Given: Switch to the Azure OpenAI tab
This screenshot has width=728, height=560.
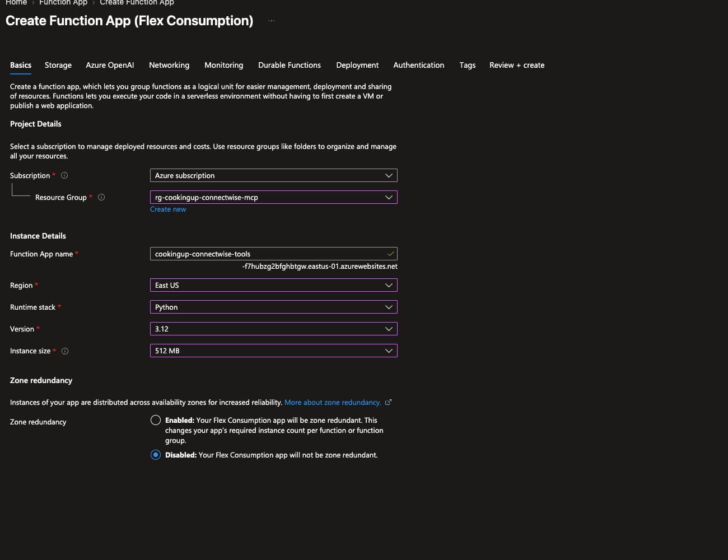Looking at the screenshot, I should (x=110, y=65).
